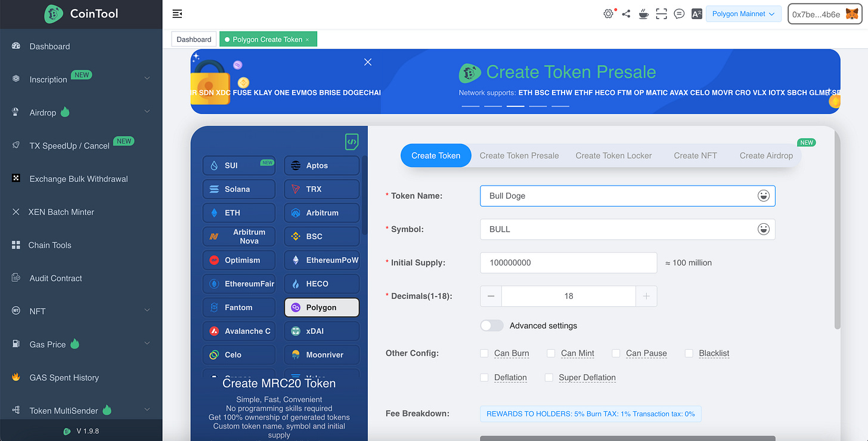Select the TRX chain button

(322, 189)
